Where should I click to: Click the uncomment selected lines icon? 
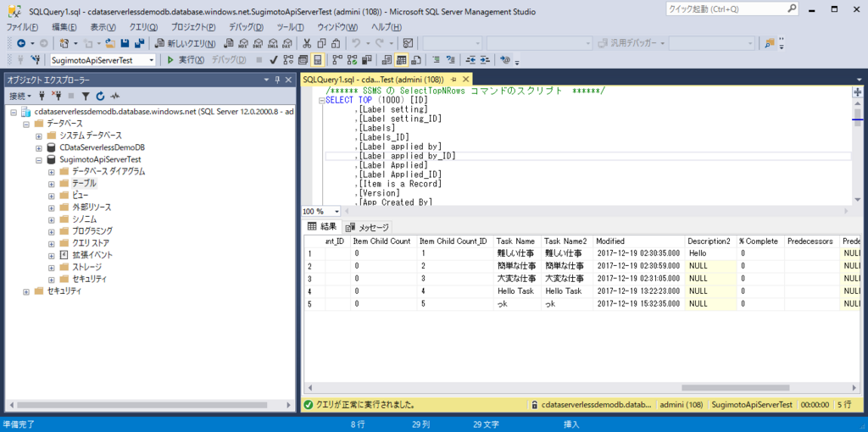[x=450, y=60]
